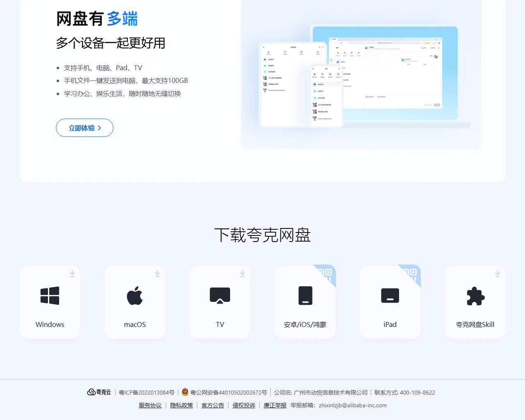The width and height of the screenshot is (525, 420).
Task: Click the 联系方式: 400-109-8622 text
Action: pos(405,393)
